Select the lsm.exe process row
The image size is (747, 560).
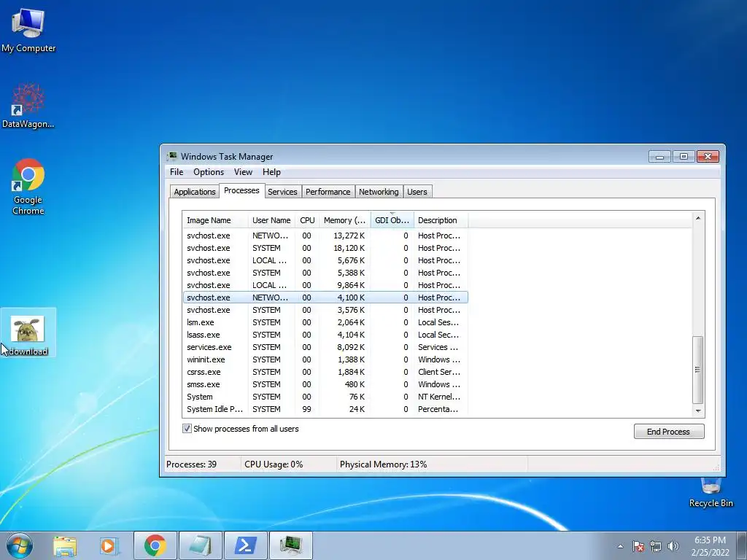[x=325, y=322]
